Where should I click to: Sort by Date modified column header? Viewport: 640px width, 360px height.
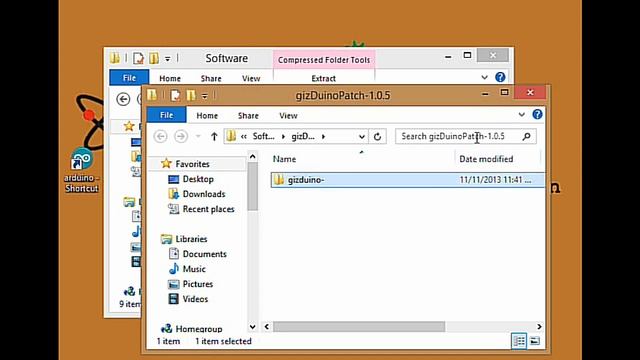486,159
